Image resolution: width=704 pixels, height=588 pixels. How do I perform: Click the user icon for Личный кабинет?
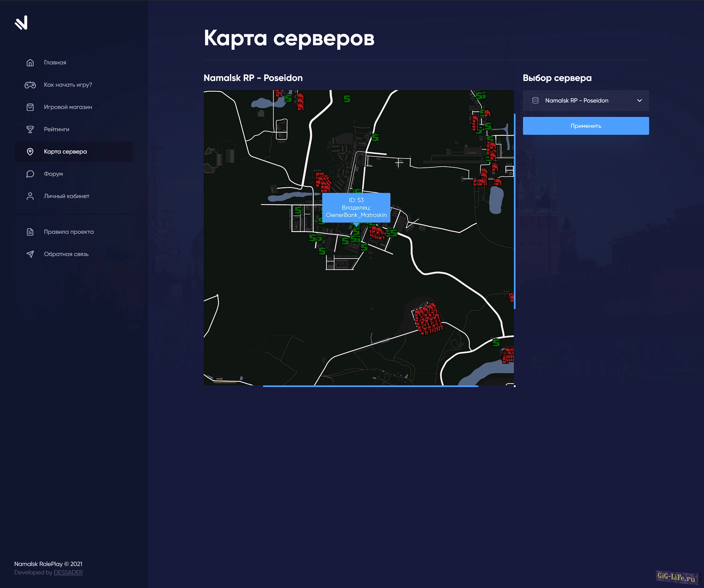tap(30, 196)
